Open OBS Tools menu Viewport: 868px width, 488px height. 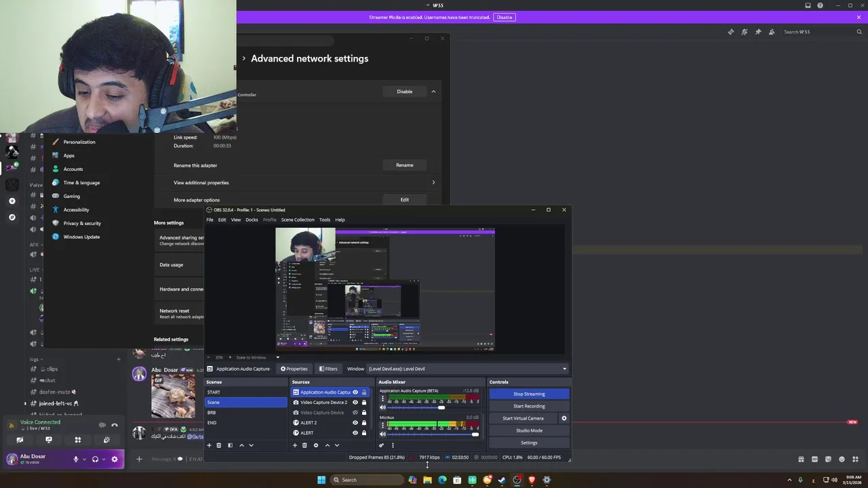325,220
